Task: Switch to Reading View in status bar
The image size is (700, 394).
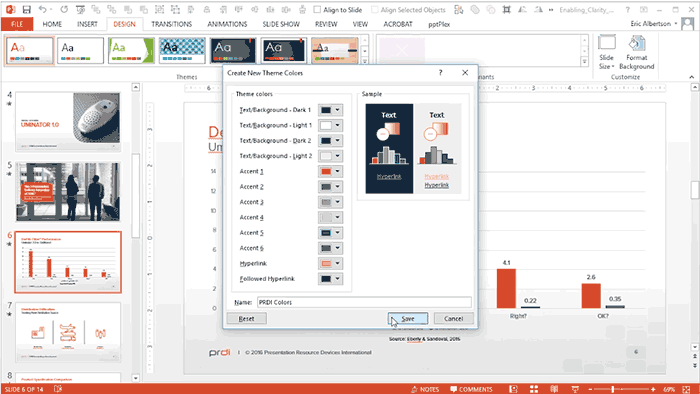Action: point(554,389)
